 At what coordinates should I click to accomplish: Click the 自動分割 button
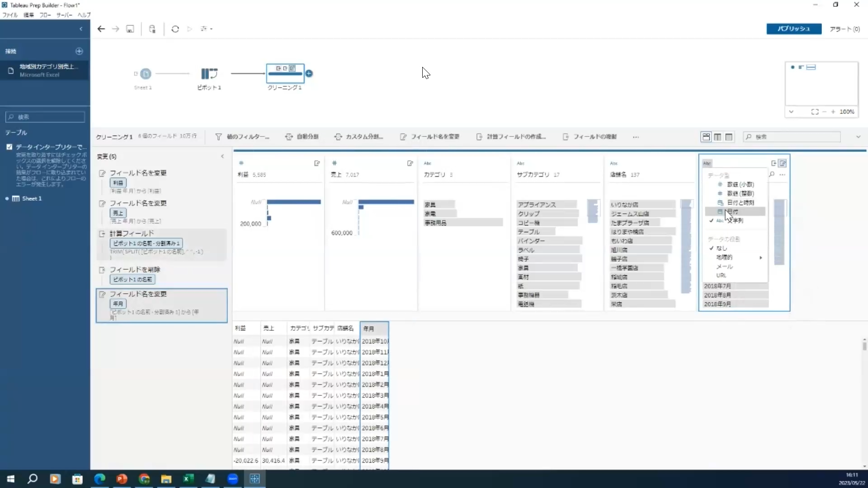(302, 136)
